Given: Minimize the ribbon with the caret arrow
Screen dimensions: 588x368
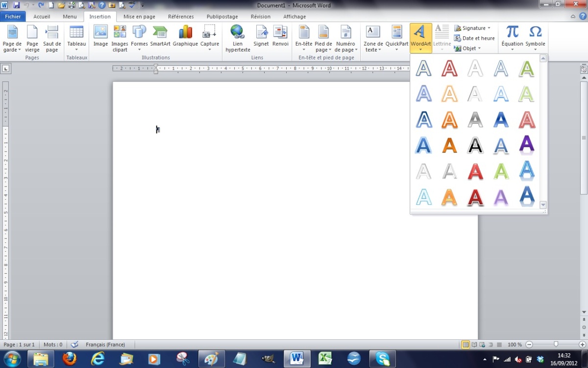Looking at the screenshot, I should click(573, 17).
